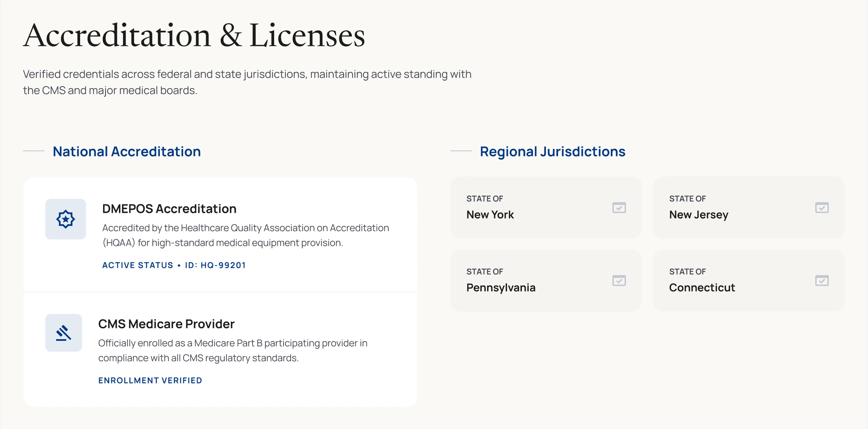Click the New Jersey verified checkmark icon

[822, 208]
